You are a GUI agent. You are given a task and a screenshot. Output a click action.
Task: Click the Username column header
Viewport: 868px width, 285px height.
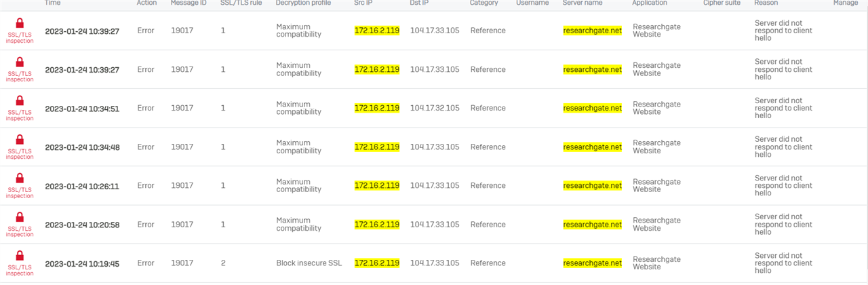pos(532,3)
